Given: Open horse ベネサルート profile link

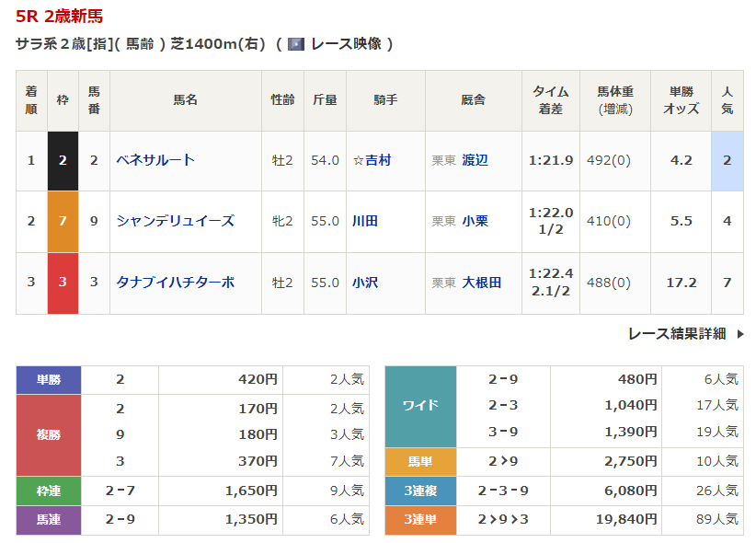Looking at the screenshot, I should 155,160.
